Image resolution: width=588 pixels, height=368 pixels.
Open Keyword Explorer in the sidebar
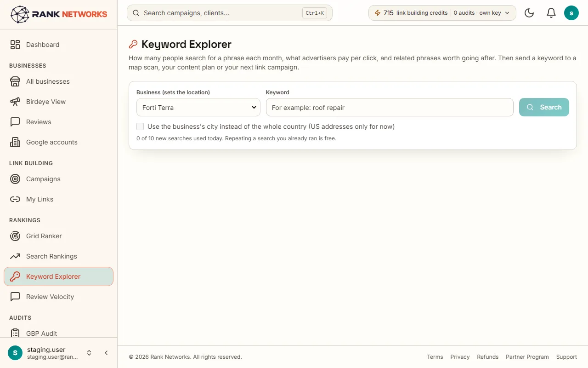[x=58, y=276]
